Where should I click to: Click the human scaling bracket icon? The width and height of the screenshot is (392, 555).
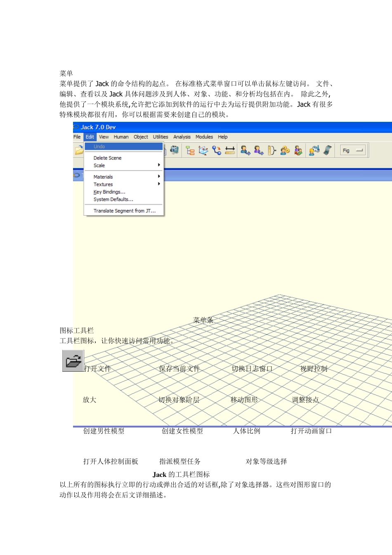click(272, 151)
